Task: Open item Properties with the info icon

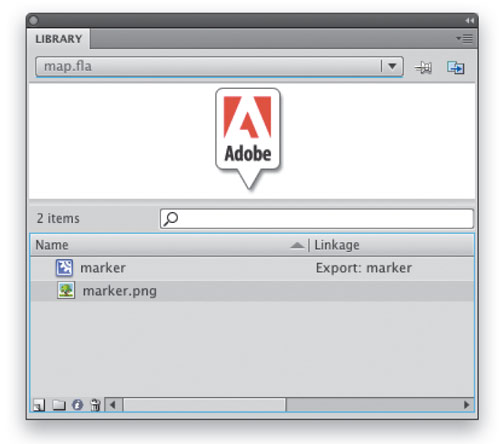Action: pyautogui.click(x=77, y=405)
